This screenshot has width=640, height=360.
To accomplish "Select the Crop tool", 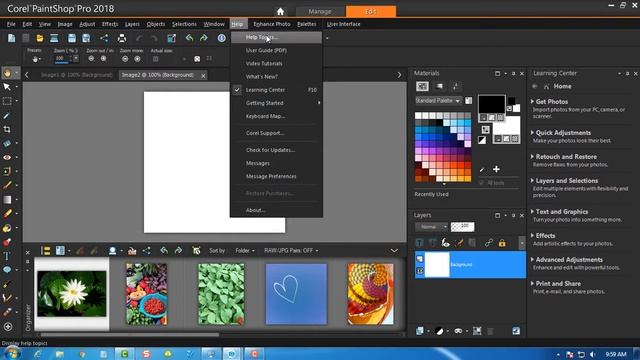I will tap(7, 129).
